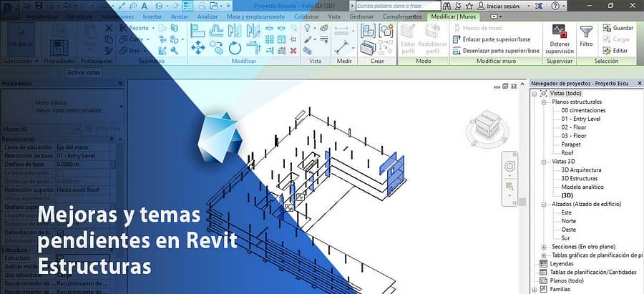
Task: Click the Activar cotas button
Action: tap(84, 73)
